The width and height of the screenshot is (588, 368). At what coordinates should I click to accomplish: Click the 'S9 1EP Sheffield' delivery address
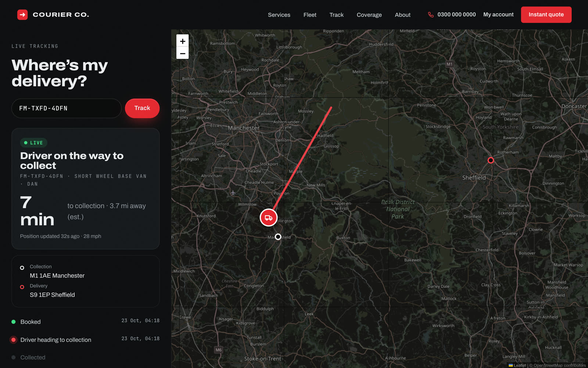52,295
